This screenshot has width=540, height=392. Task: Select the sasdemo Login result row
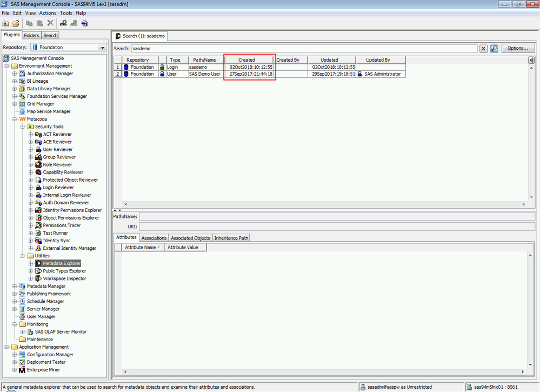259,67
